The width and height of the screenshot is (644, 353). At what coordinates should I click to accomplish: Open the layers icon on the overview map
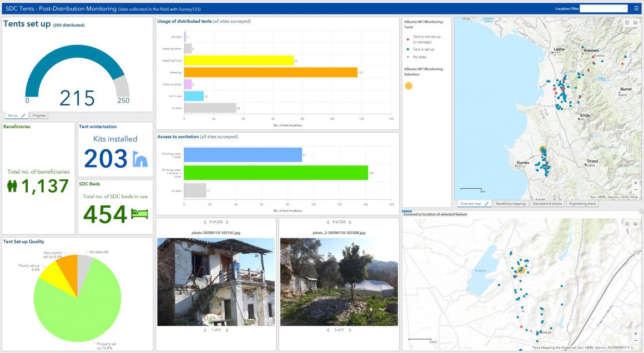point(635,23)
